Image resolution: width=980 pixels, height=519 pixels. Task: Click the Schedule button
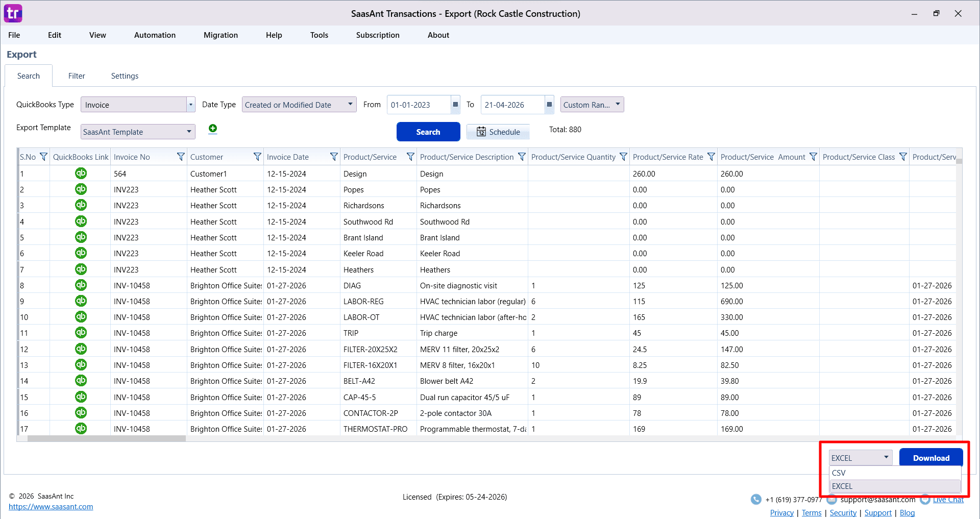coord(498,132)
